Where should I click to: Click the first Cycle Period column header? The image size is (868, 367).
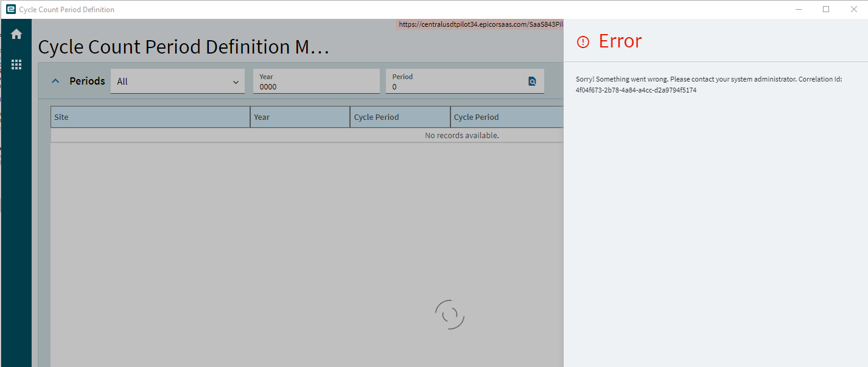click(x=401, y=117)
